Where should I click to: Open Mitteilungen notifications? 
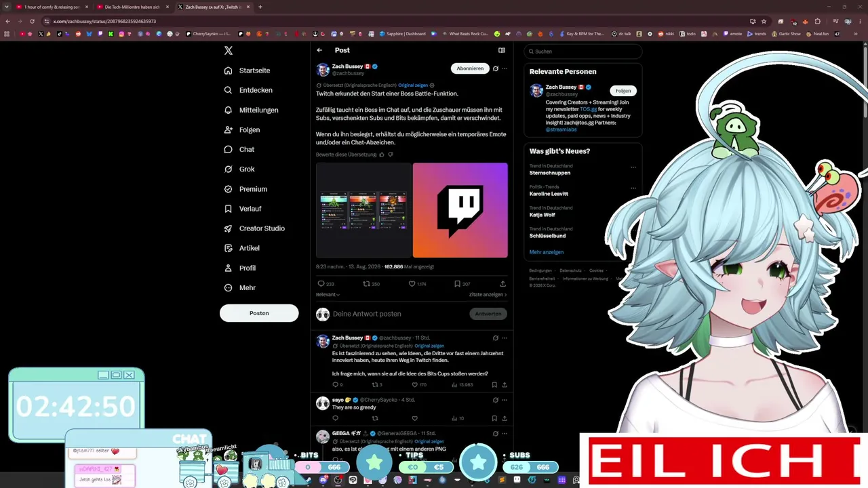click(251, 110)
